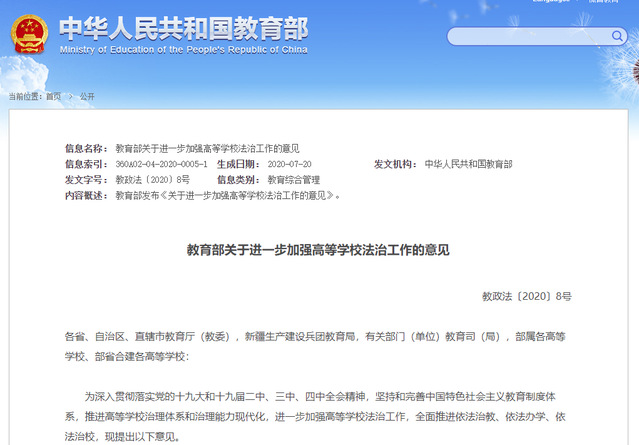Click the 教育综合管理 category value
This screenshot has height=445, width=639.
(294, 179)
